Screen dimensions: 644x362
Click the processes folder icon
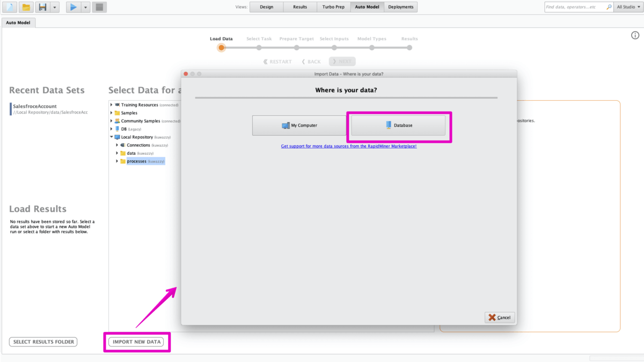pyautogui.click(x=123, y=161)
